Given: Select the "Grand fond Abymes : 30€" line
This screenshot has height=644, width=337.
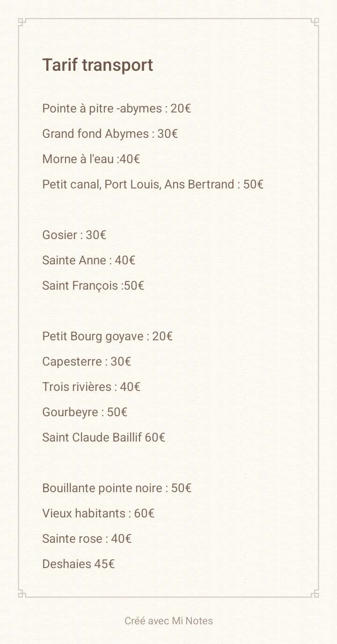Looking at the screenshot, I should [x=110, y=134].
